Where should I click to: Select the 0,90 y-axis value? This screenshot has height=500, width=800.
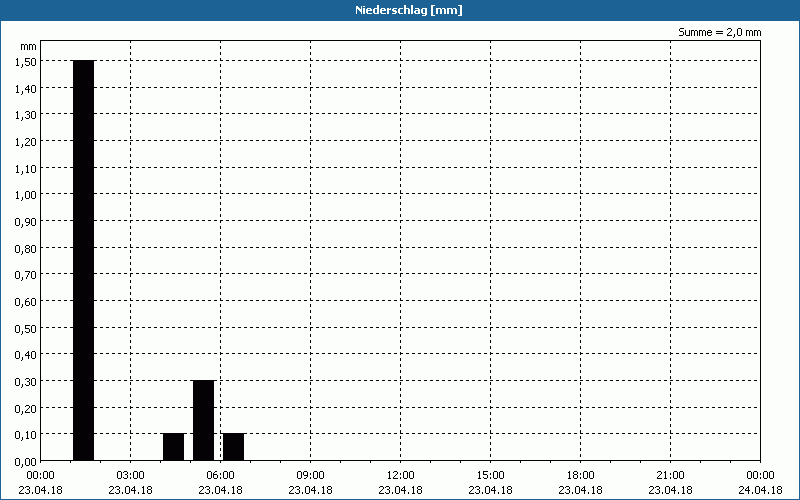[x=26, y=221]
